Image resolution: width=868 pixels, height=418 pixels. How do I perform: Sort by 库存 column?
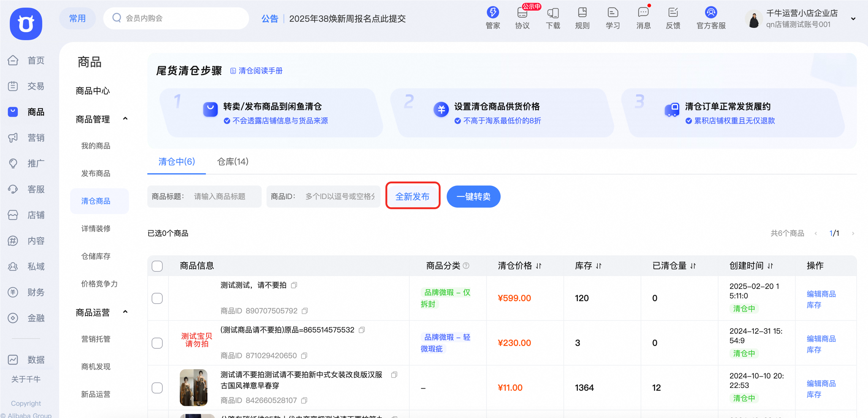point(599,266)
